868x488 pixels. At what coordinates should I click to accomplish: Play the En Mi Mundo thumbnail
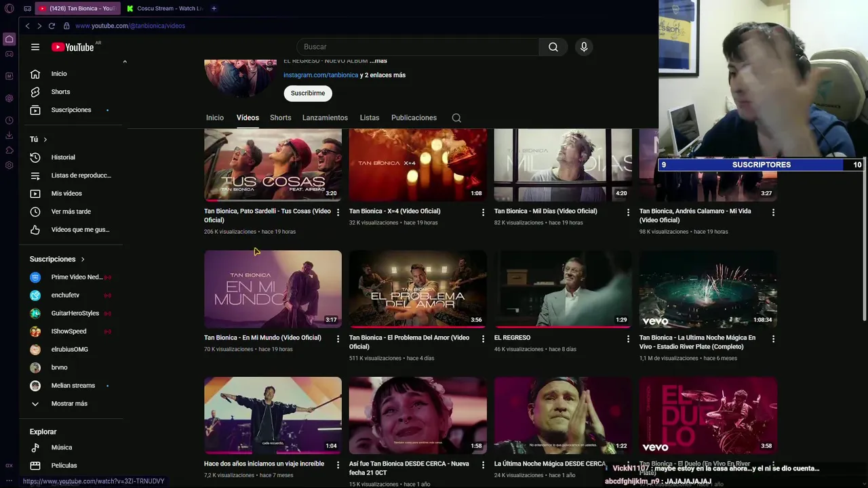coord(273,289)
